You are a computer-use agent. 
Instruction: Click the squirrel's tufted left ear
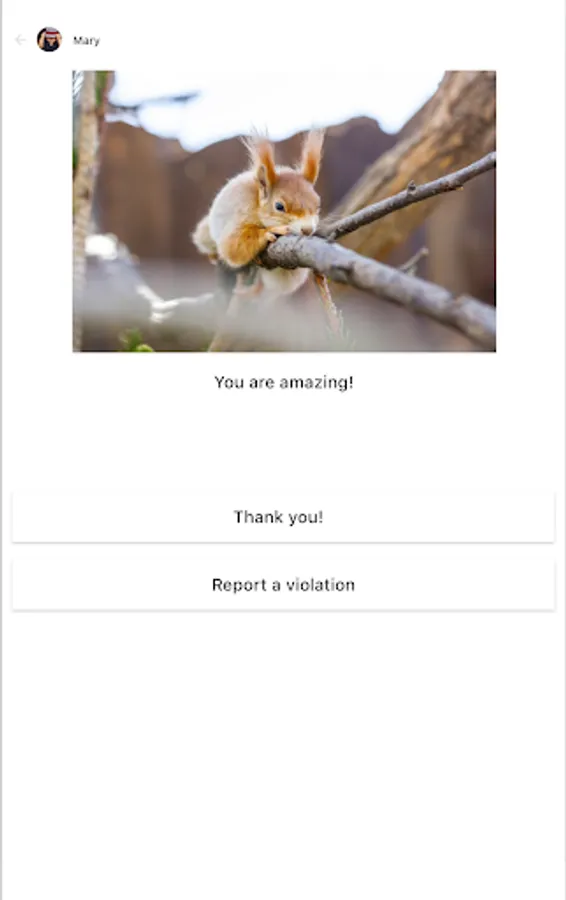click(x=262, y=159)
